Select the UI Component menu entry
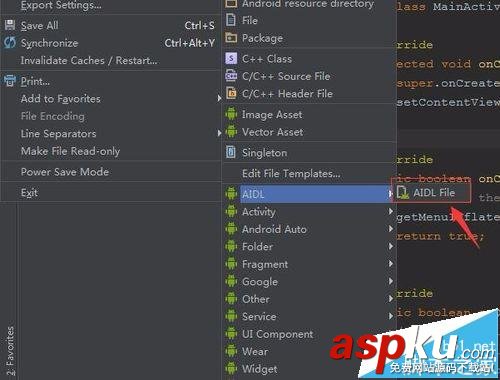 [x=309, y=334]
